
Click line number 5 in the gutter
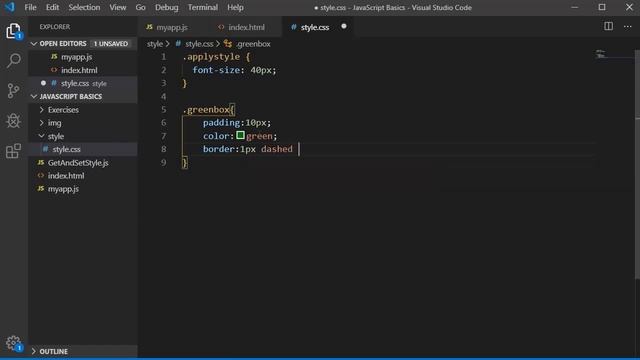point(164,110)
